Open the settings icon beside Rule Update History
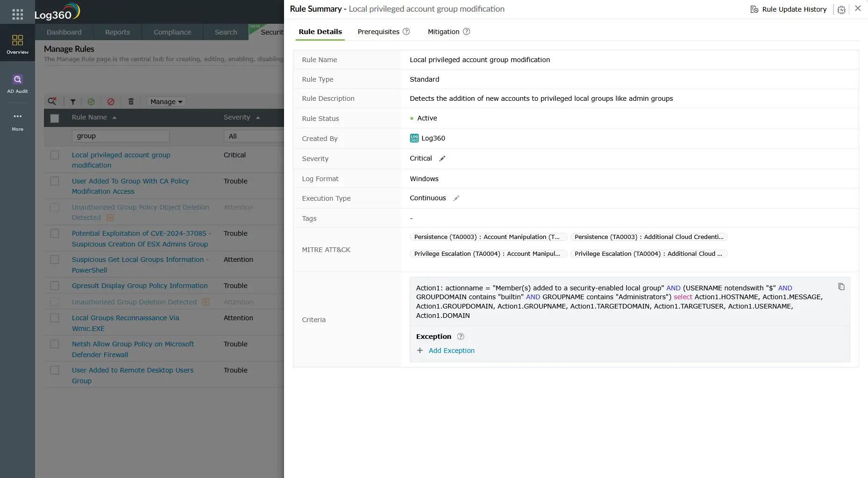The image size is (868, 478). 841,9
